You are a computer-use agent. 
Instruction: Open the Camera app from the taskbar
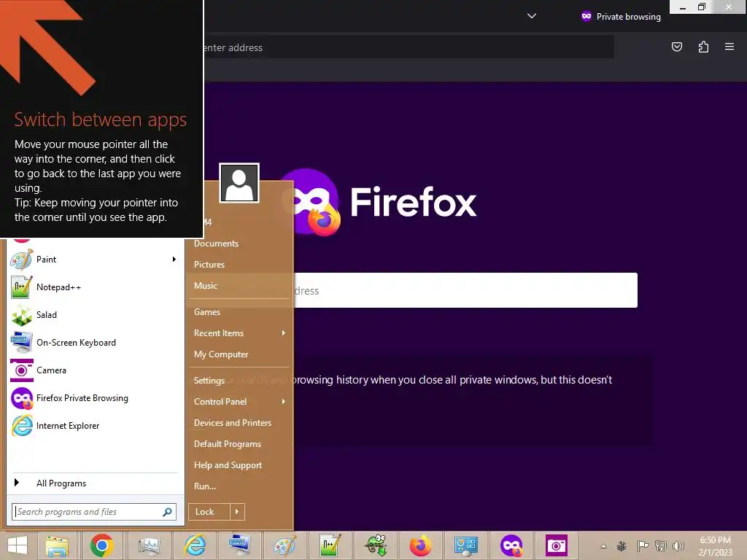tap(556, 545)
